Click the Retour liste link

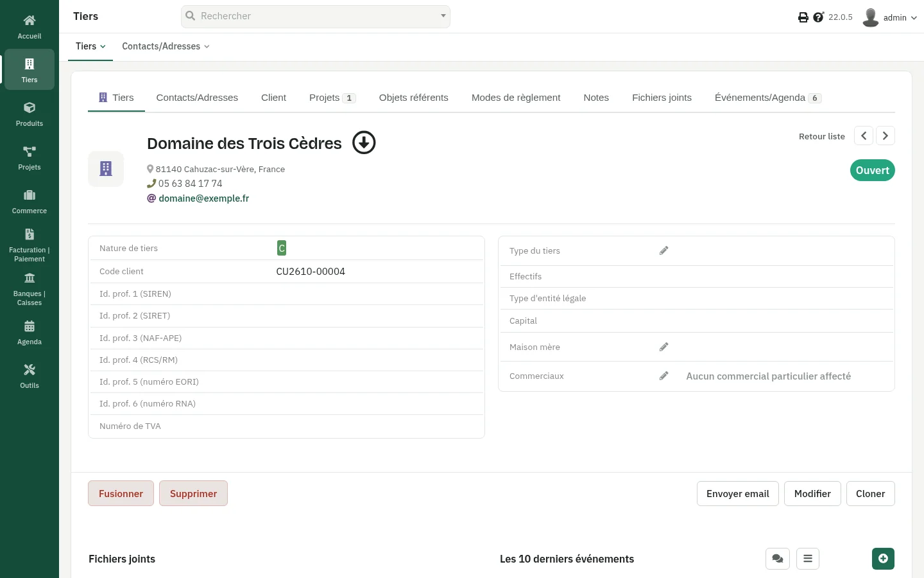(x=822, y=136)
